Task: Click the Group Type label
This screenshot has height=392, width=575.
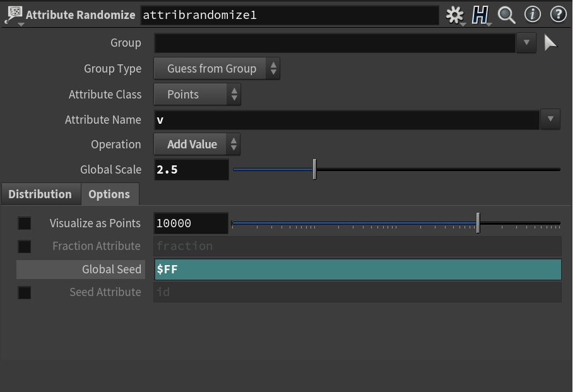Action: pos(112,69)
